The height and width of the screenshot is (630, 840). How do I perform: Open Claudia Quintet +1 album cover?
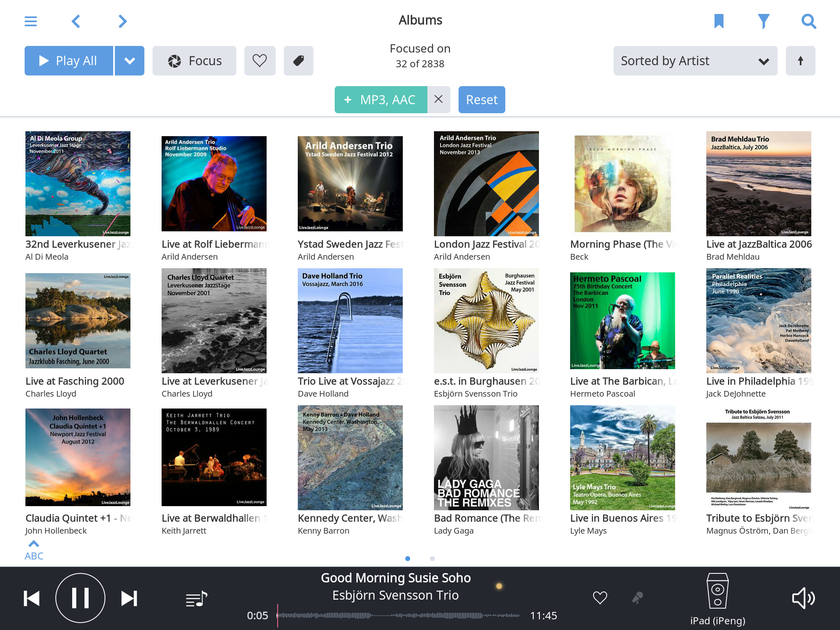coord(78,457)
